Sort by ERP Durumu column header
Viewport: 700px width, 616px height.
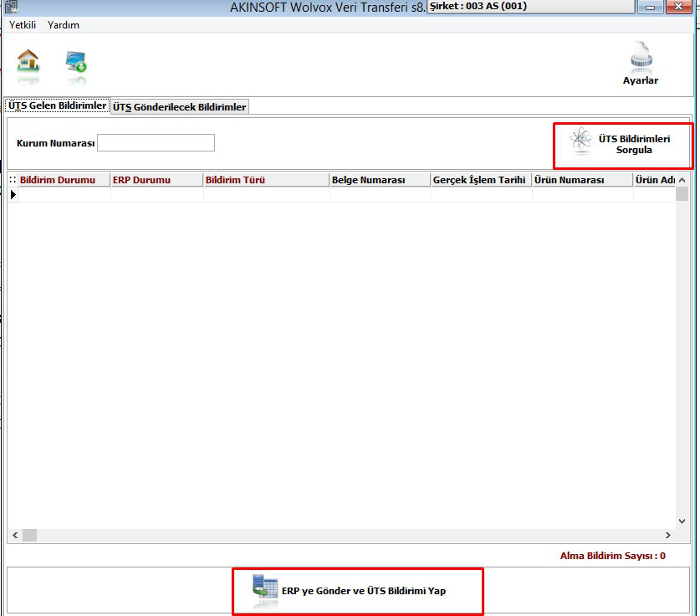[x=156, y=180]
